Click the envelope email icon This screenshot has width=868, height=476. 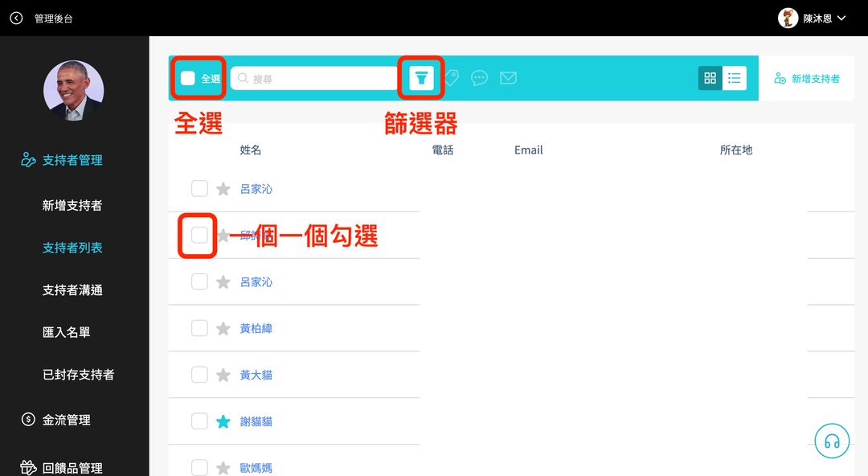508,78
